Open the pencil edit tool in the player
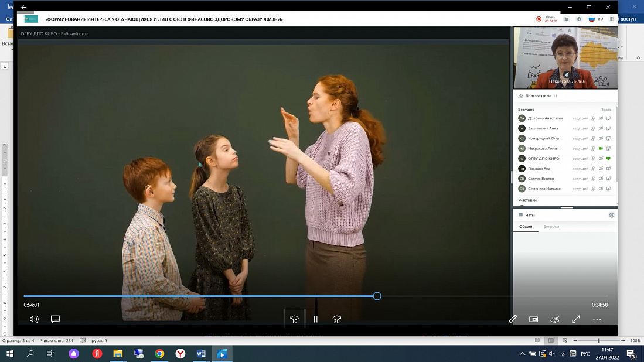 [x=512, y=319]
